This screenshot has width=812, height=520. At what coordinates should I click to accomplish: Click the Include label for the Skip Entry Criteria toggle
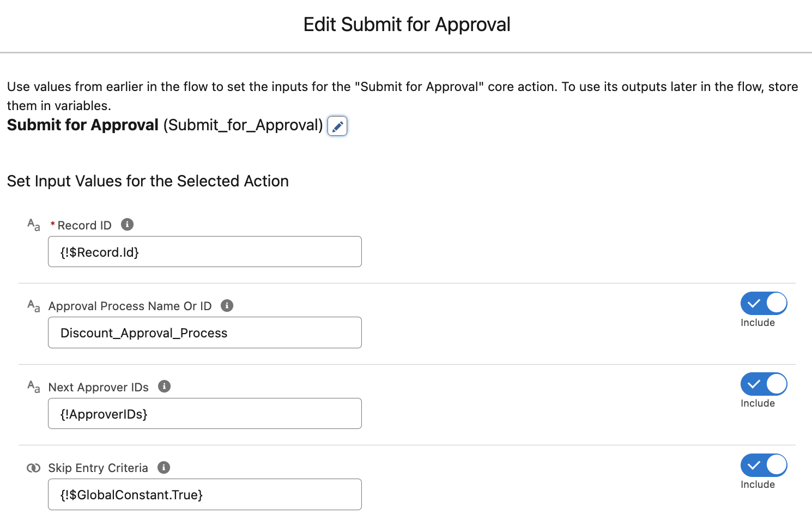(758, 484)
